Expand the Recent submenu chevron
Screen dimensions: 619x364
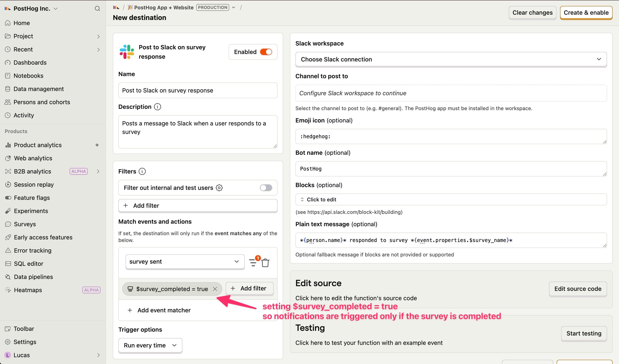pos(98,50)
